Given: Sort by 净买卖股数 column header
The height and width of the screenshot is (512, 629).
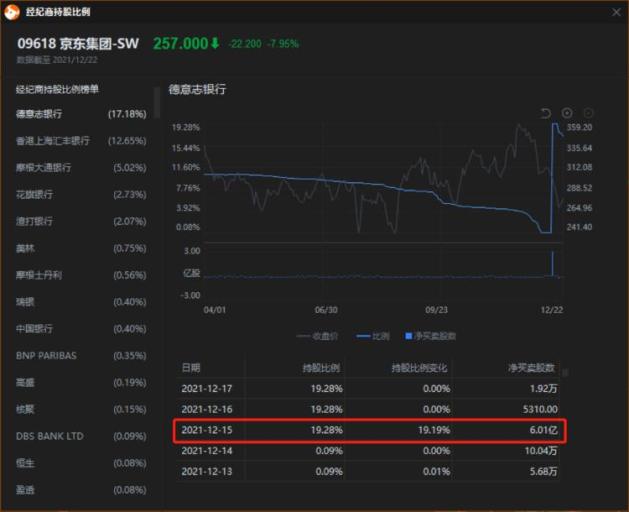Looking at the screenshot, I should point(531,368).
